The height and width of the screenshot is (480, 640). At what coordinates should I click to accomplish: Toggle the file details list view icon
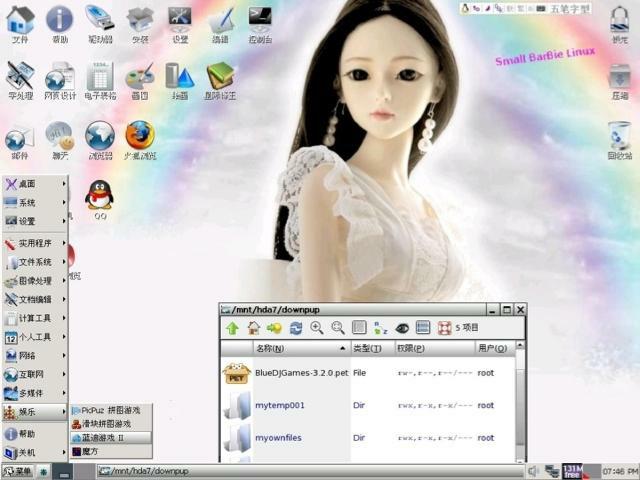[423, 327]
